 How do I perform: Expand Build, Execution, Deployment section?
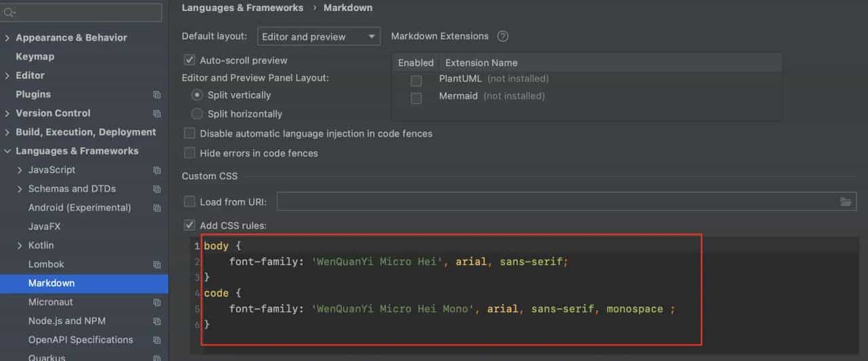(7, 132)
